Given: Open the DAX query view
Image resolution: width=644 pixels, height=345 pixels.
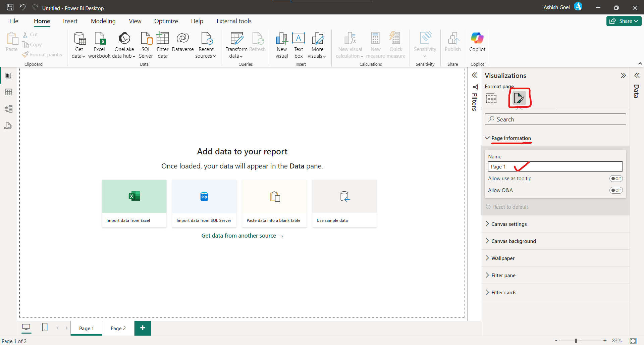Looking at the screenshot, I should pos(8,126).
